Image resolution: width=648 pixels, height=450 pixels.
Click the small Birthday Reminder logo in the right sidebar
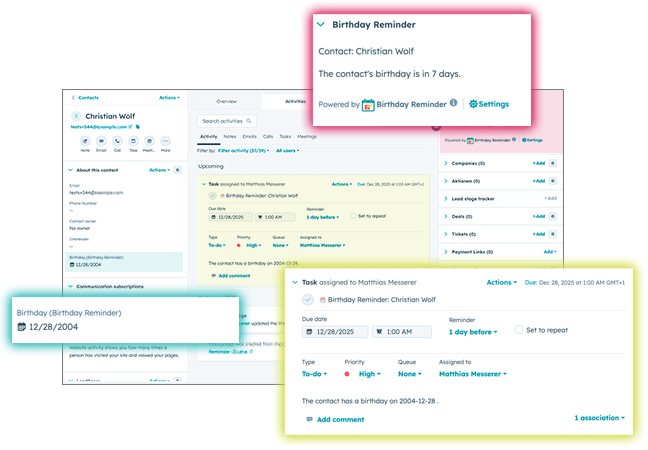coord(470,140)
